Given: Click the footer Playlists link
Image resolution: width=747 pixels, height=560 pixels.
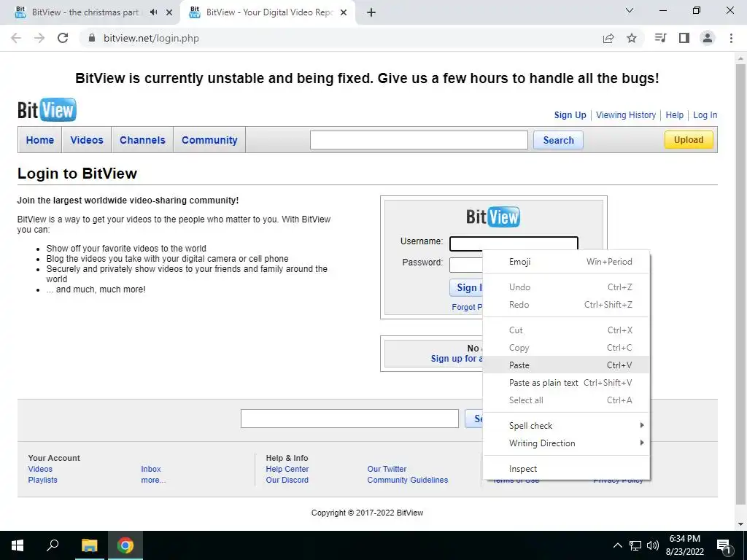Looking at the screenshot, I should coord(42,480).
